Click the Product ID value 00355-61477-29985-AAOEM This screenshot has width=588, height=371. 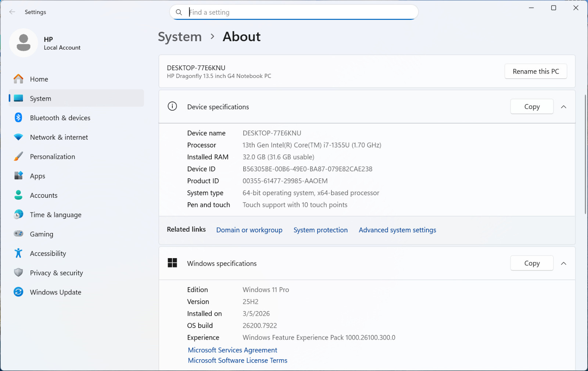[285, 181]
